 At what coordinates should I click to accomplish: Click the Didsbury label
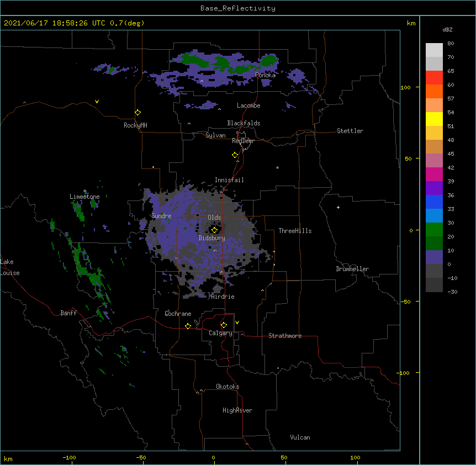[212, 238]
